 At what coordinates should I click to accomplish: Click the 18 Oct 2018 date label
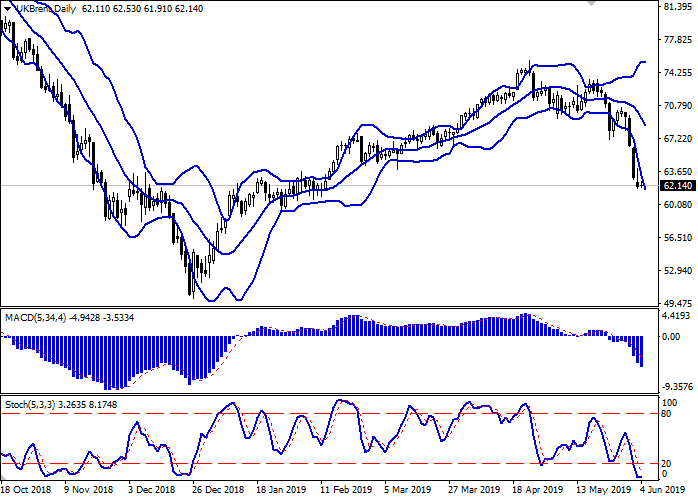click(27, 490)
